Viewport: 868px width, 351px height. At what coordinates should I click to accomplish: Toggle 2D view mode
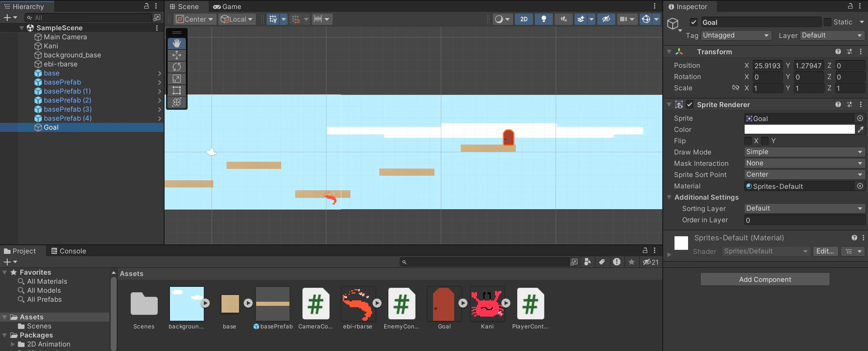[x=524, y=19]
